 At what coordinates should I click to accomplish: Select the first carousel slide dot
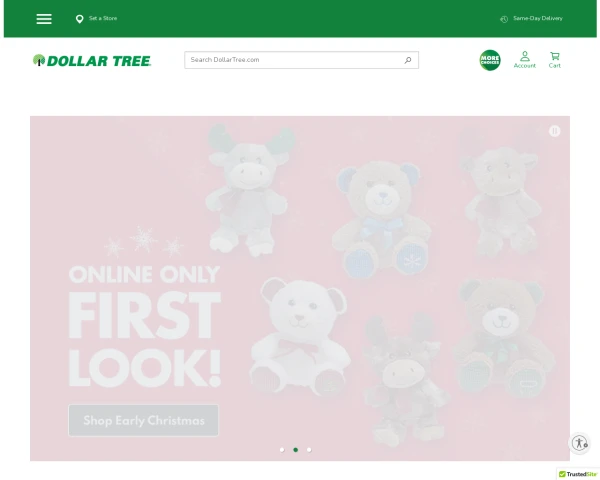(282, 450)
